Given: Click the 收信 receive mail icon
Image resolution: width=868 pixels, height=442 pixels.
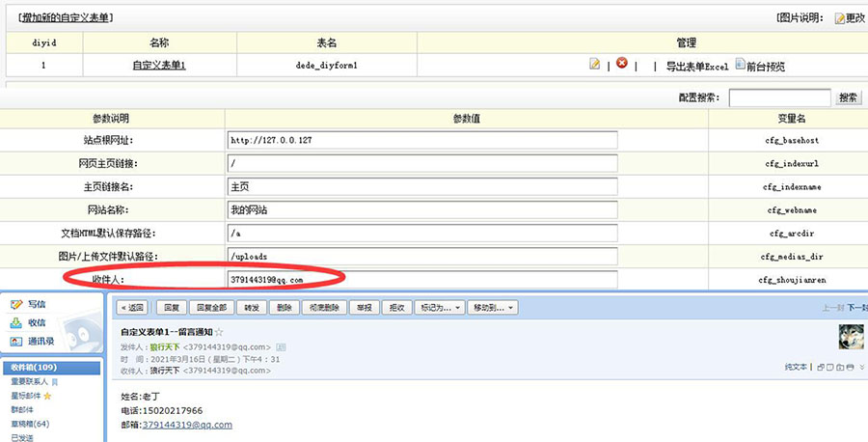Looking at the screenshot, I should [x=16, y=322].
